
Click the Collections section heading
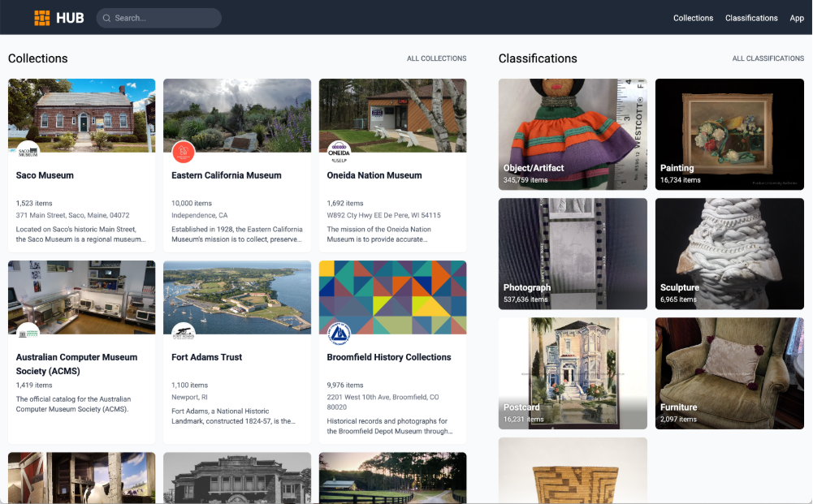point(38,58)
